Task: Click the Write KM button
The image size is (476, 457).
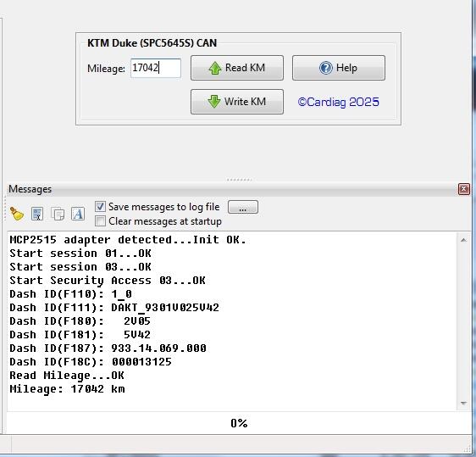Action: click(x=237, y=102)
